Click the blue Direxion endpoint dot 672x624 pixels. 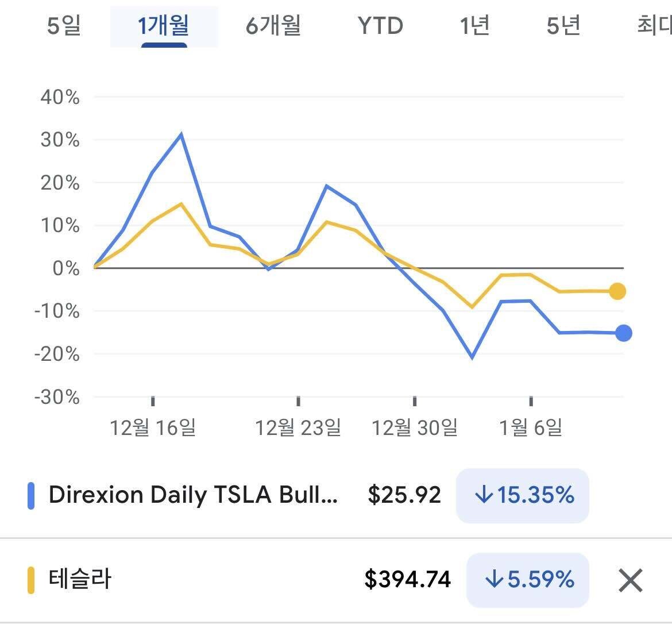(x=623, y=333)
